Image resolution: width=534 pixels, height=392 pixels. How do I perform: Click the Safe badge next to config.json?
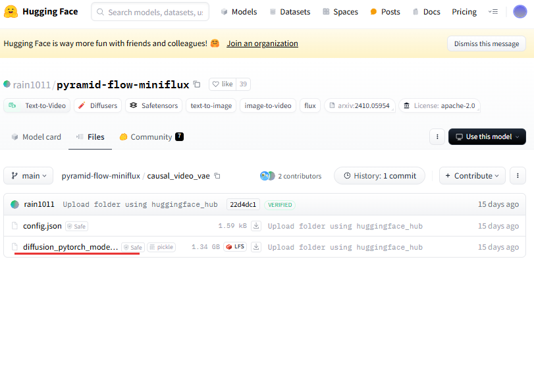point(76,227)
